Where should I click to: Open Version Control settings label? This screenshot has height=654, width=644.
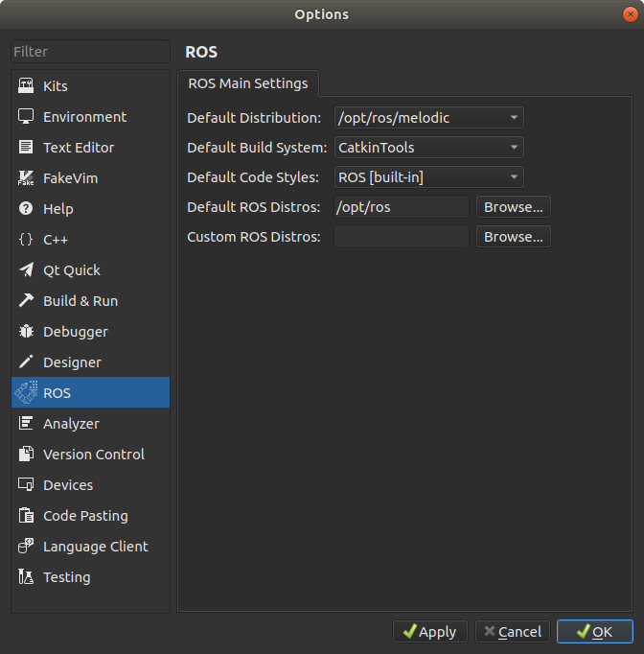tap(94, 455)
